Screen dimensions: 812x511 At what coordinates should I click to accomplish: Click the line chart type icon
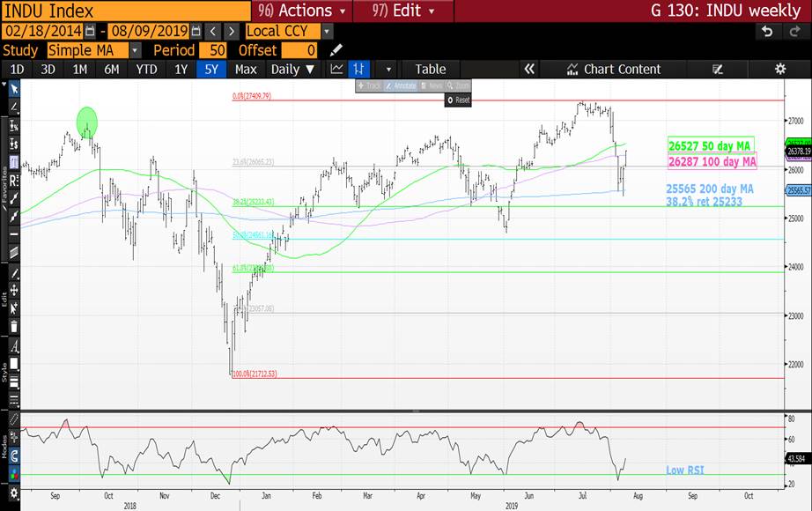click(x=336, y=69)
